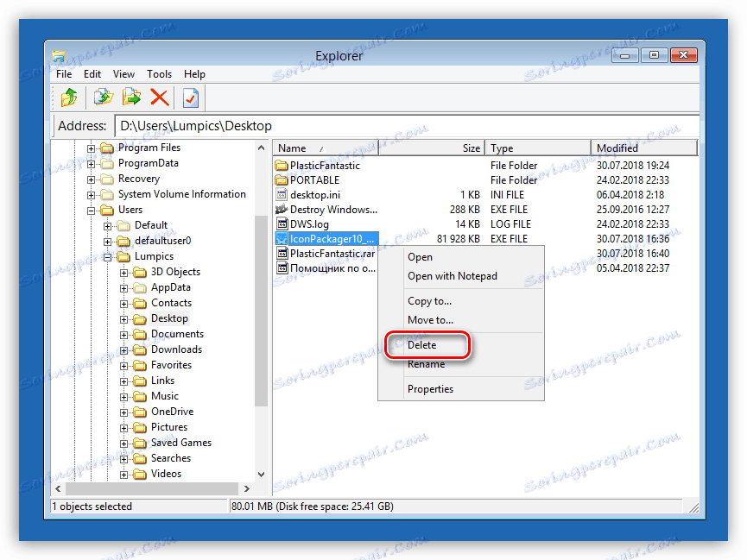
Task: Click the tree pane scroll down arrow
Action: [261, 475]
